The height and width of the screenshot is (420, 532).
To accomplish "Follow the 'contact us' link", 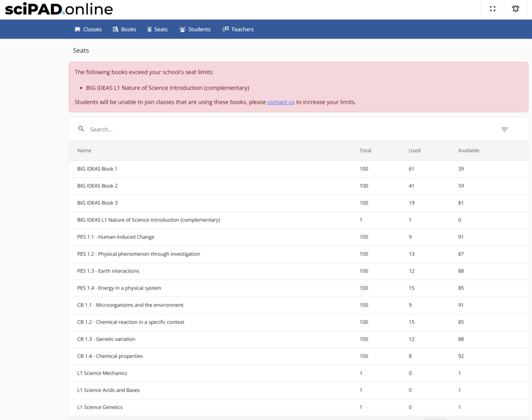I will pyautogui.click(x=281, y=102).
